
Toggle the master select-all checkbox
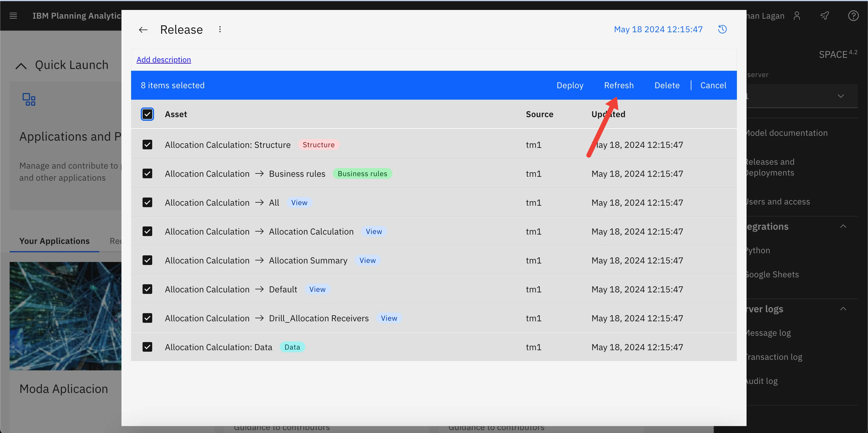pyautogui.click(x=147, y=114)
